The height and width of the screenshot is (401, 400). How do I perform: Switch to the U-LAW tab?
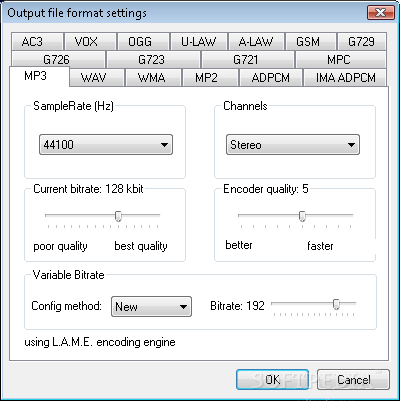199,42
